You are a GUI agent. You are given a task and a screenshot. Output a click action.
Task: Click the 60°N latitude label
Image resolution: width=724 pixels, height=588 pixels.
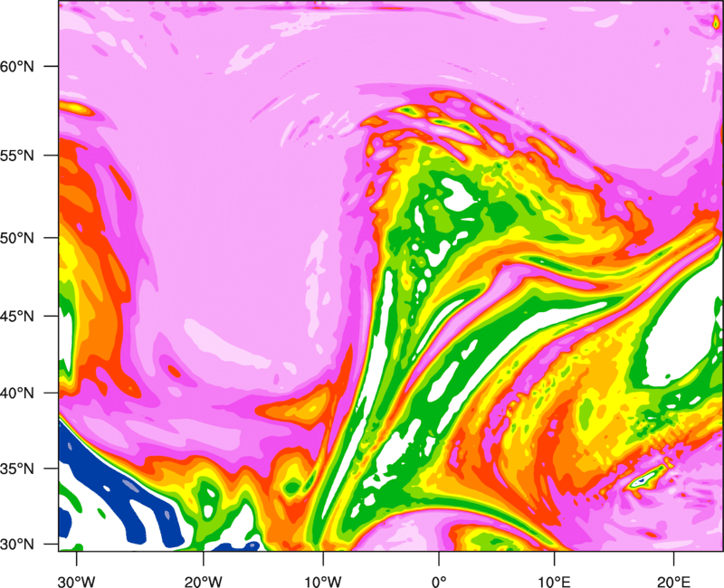[17, 66]
